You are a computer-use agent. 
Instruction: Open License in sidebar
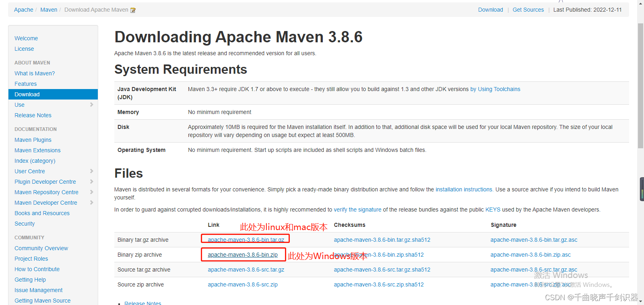pyautogui.click(x=24, y=49)
